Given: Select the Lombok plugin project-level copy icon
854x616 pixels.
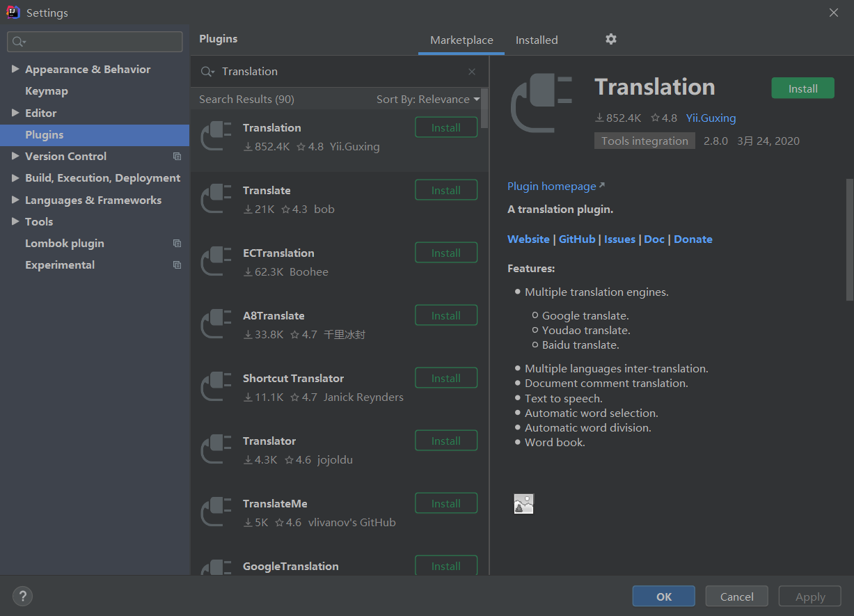Looking at the screenshot, I should click(177, 244).
